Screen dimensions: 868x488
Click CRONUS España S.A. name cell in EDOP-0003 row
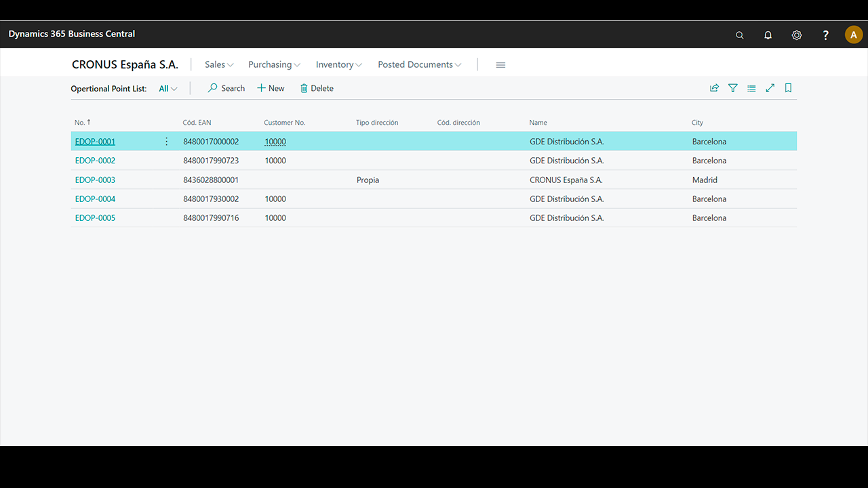[566, 180]
